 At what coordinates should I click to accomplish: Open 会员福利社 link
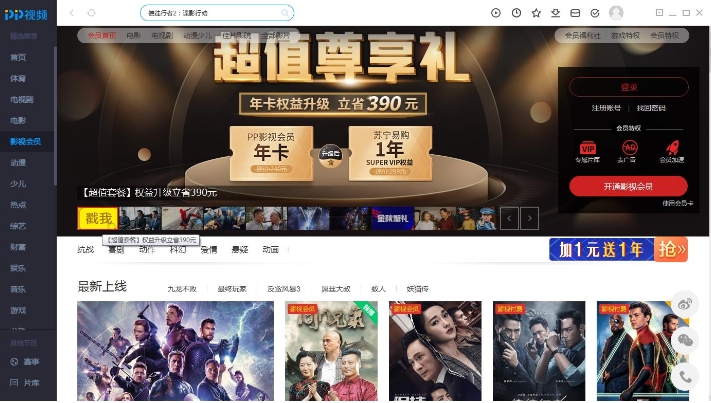click(x=583, y=35)
